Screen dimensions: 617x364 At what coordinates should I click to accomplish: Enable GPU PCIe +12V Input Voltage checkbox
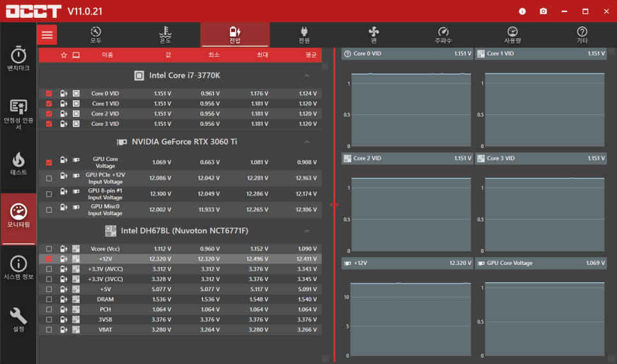click(49, 178)
